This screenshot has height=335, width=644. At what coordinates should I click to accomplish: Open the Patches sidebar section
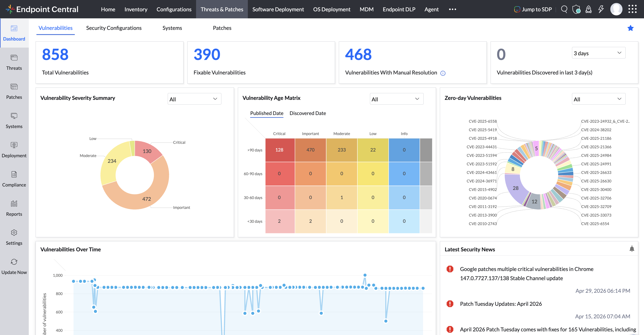click(14, 91)
